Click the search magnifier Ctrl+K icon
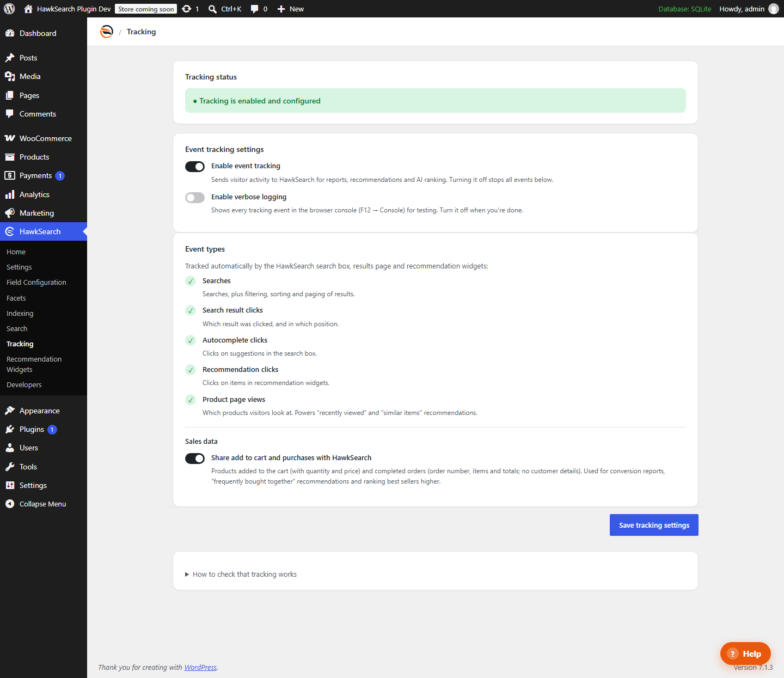This screenshot has width=784, height=678. click(x=212, y=9)
